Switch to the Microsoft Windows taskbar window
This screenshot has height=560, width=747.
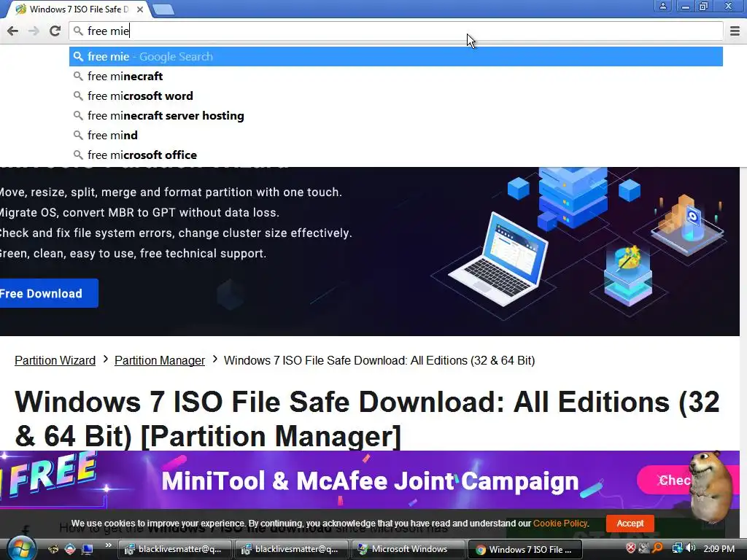(x=409, y=550)
